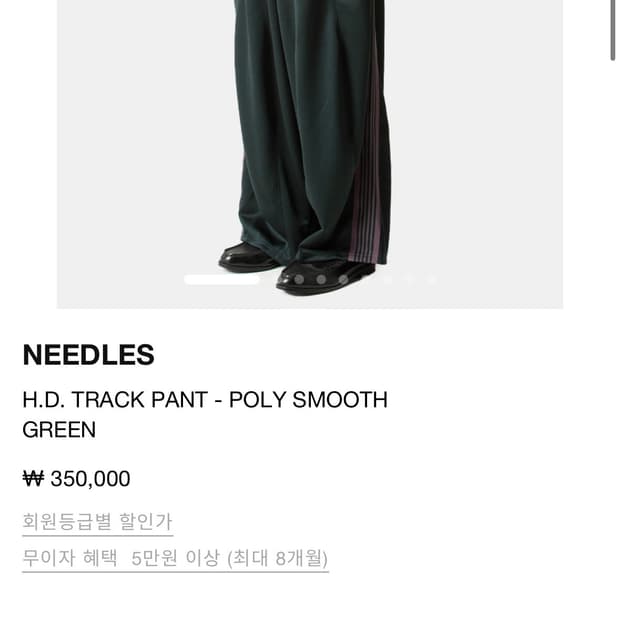Go to the second-to-last carousel dot
The width and height of the screenshot is (620, 620).
[410, 280]
